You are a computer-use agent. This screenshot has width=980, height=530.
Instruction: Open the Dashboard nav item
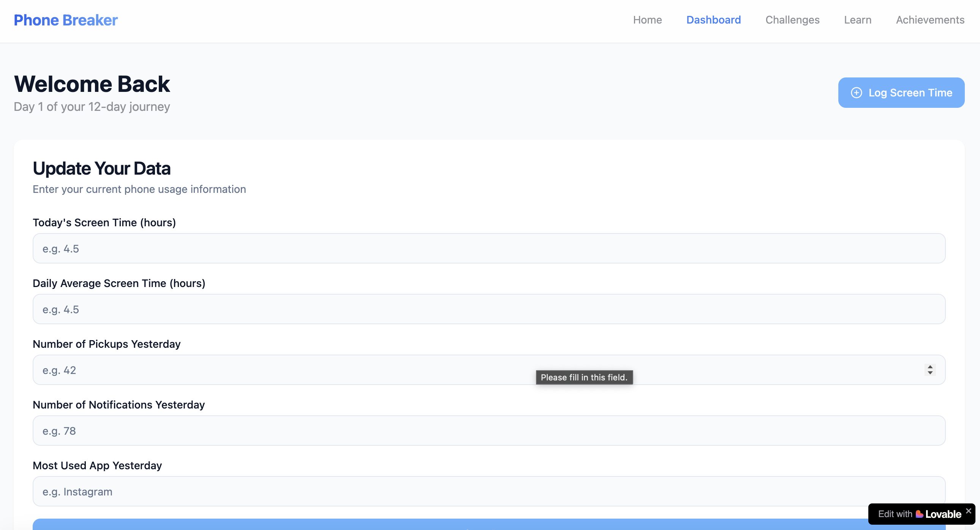pyautogui.click(x=713, y=20)
